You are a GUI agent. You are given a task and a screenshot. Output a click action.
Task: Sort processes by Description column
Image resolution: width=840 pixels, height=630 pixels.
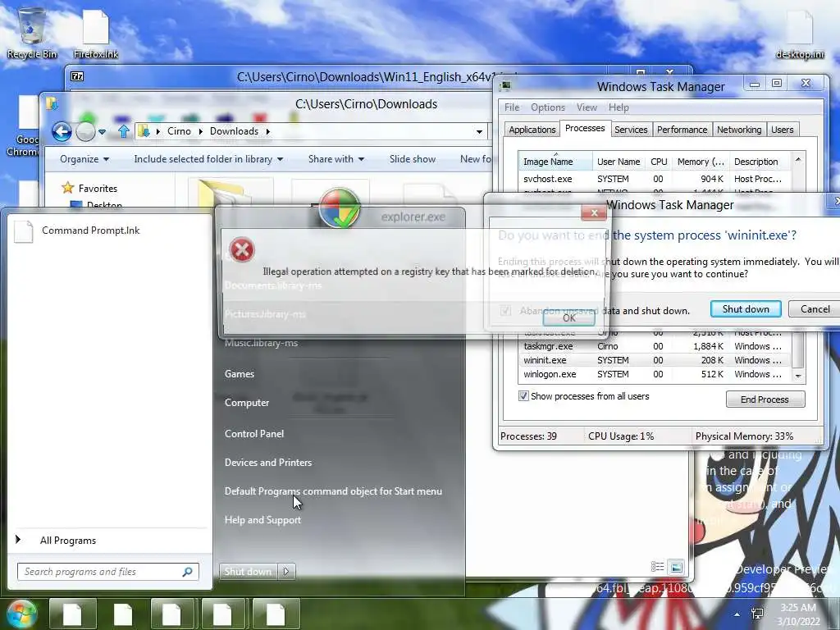tap(760, 162)
